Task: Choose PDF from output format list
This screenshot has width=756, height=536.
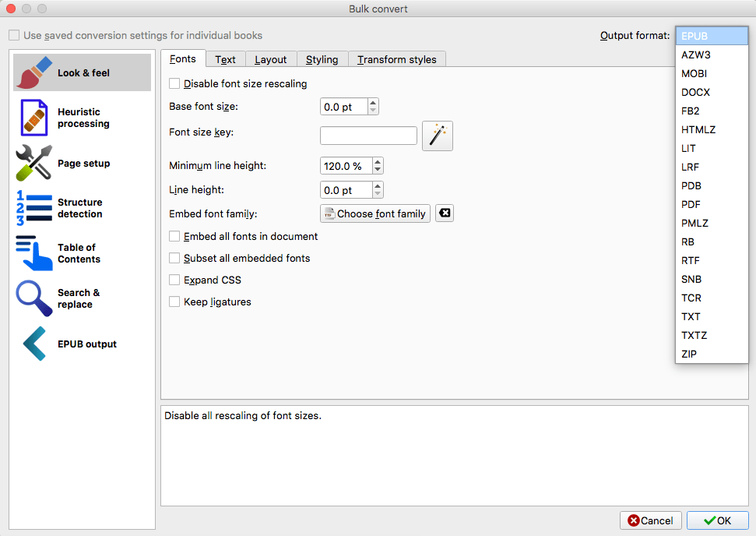Action: (691, 204)
